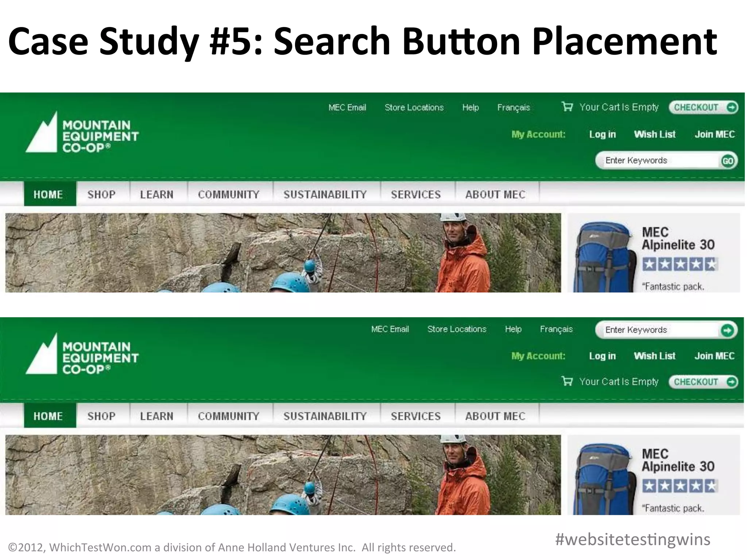The width and height of the screenshot is (747, 560).
Task: Open Store Locations link in bottom header
Action: point(457,329)
